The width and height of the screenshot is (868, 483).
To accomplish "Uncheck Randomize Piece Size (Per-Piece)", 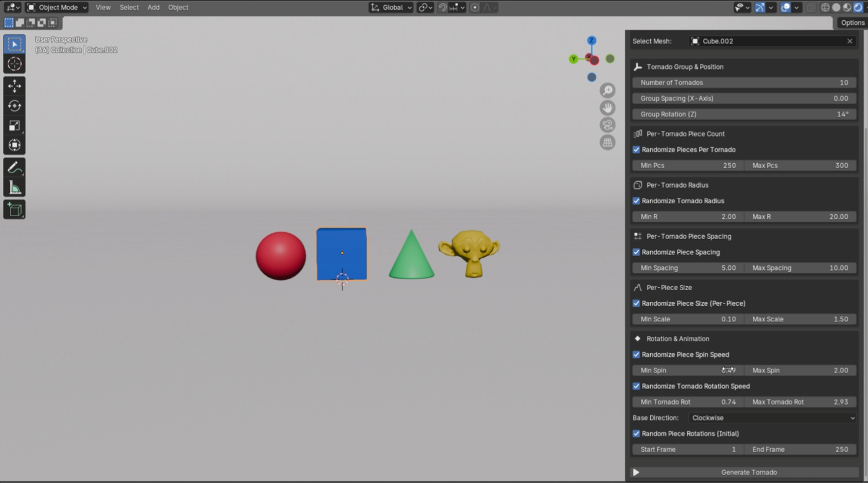I will click(636, 303).
